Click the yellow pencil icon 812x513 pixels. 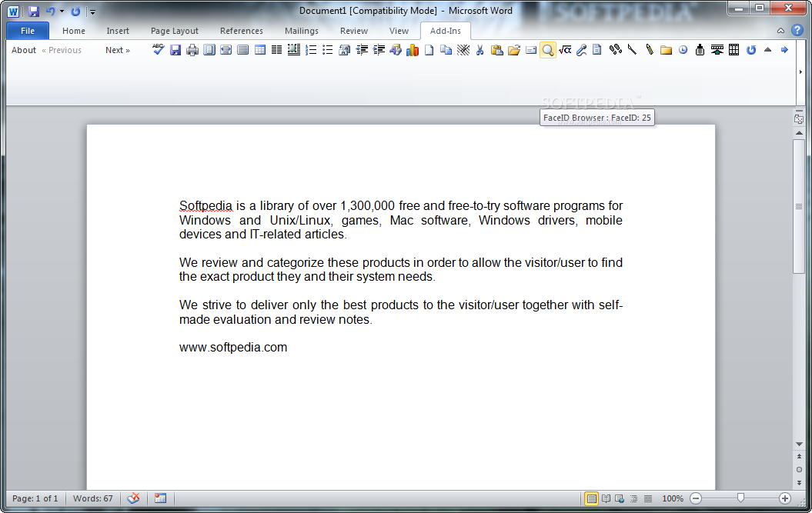point(649,50)
